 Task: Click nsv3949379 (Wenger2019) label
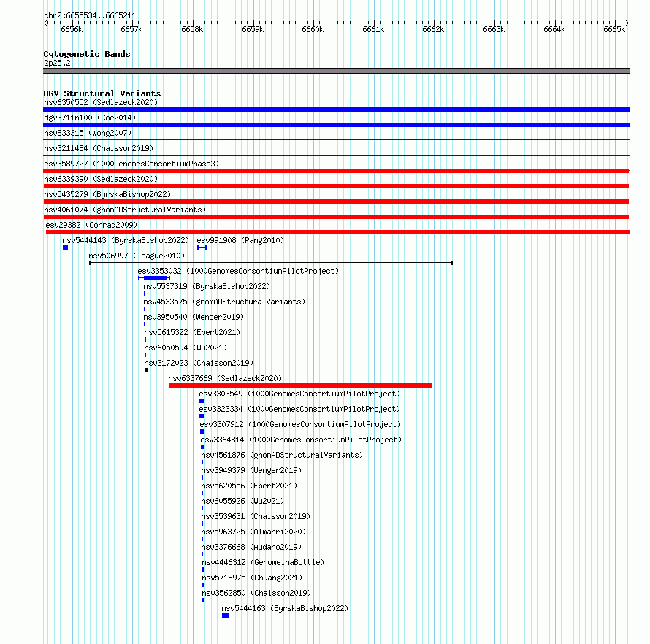point(251,470)
